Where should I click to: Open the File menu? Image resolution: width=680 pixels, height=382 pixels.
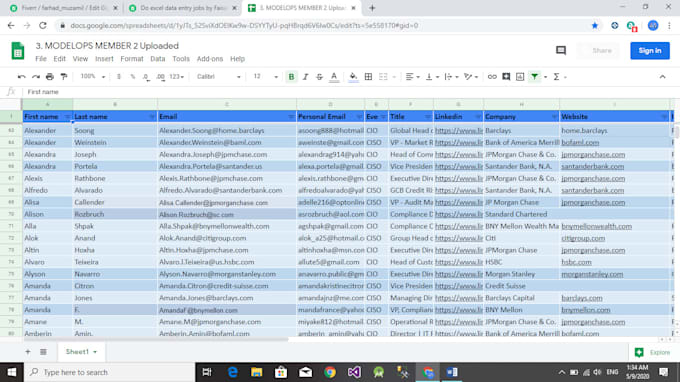(41, 59)
